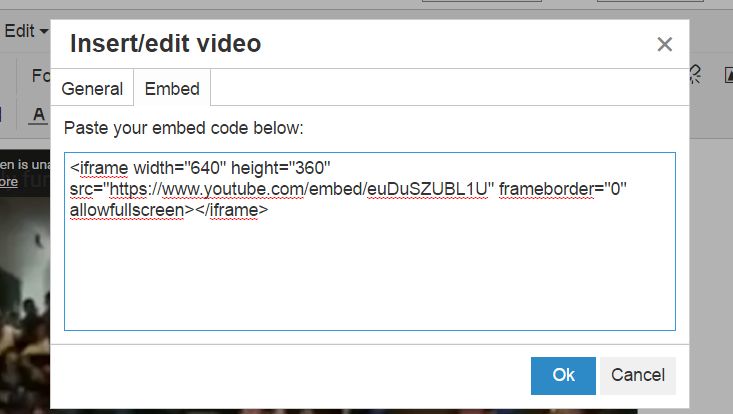This screenshot has width=733, height=414.
Task: Switch to the General tab
Action: pos(92,88)
